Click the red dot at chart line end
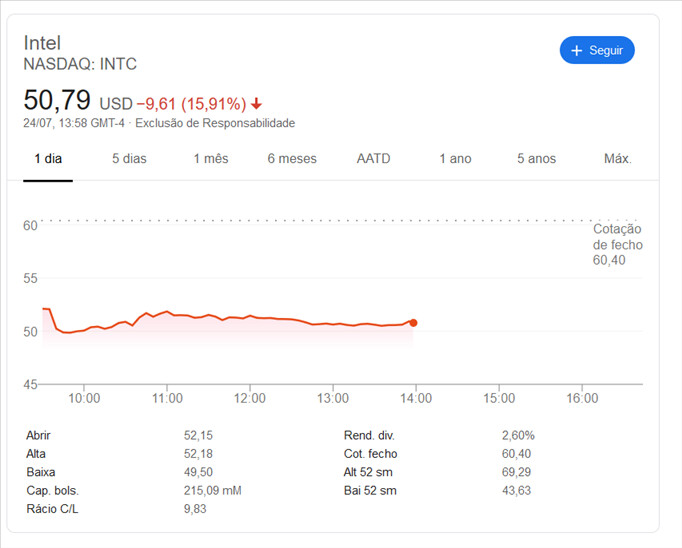 click(x=413, y=323)
